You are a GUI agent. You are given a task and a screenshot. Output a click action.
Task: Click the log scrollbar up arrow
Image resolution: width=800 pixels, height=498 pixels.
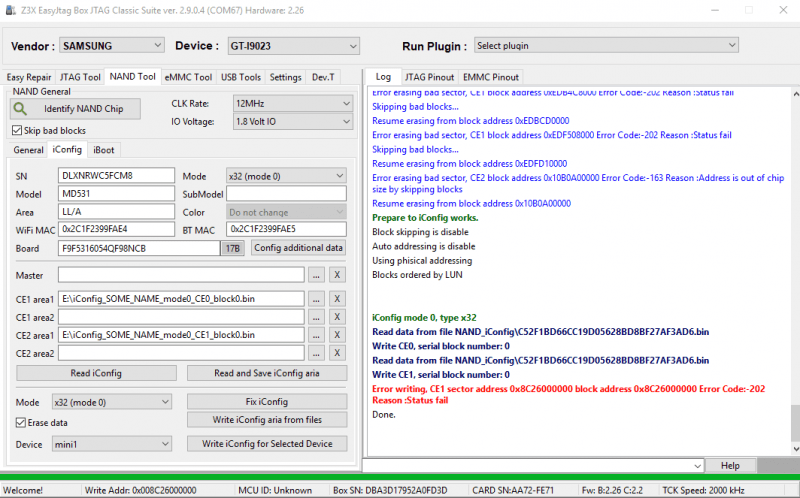point(795,94)
